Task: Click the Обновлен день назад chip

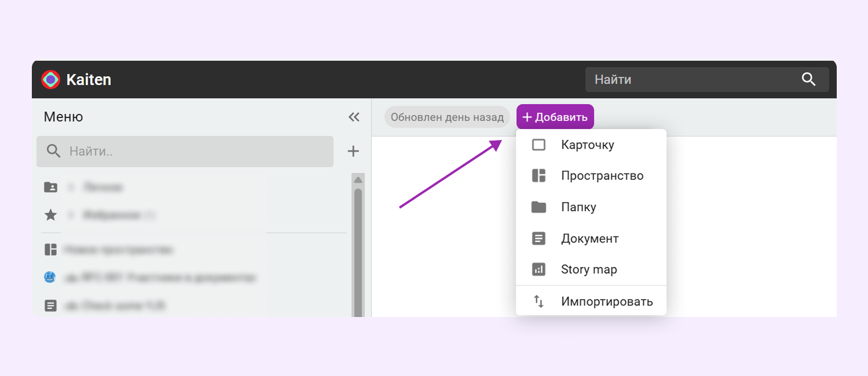Action: pos(447,117)
